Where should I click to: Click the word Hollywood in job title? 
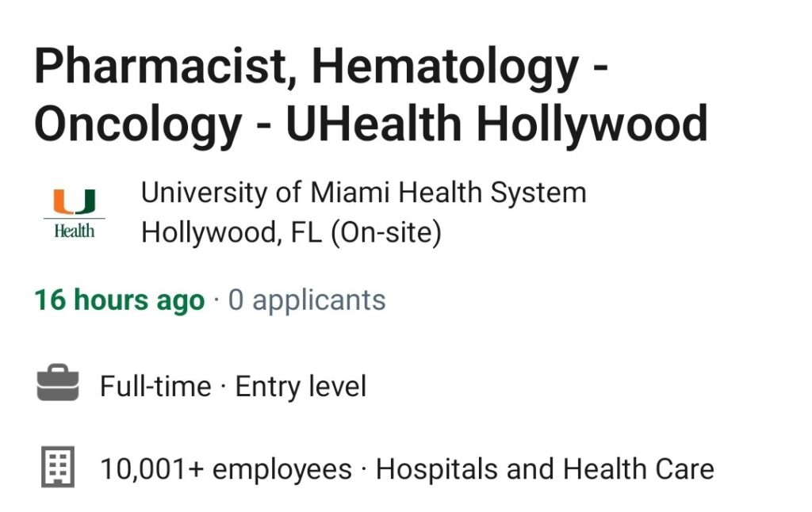point(592,124)
